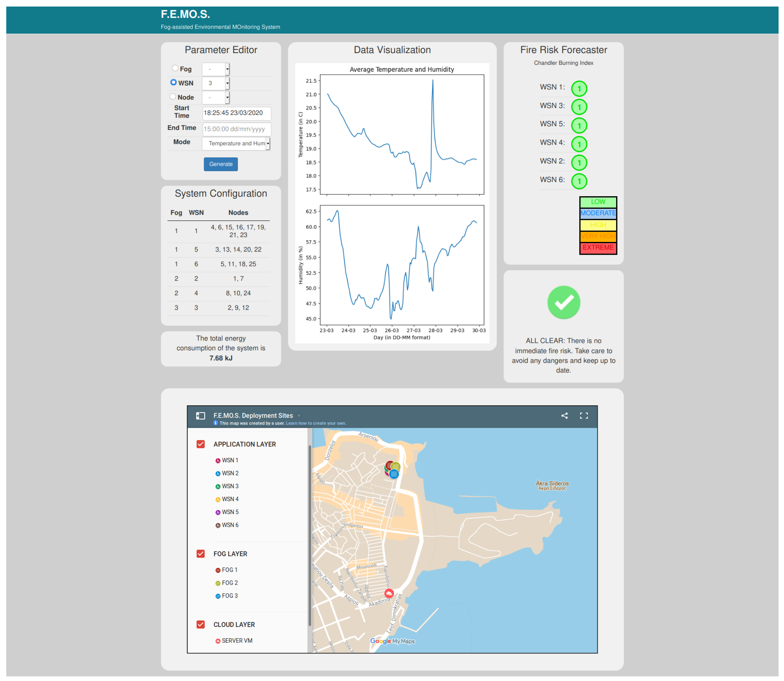Toggle the Cloud Layer checkbox
The width and height of the screenshot is (784, 681).
click(201, 625)
